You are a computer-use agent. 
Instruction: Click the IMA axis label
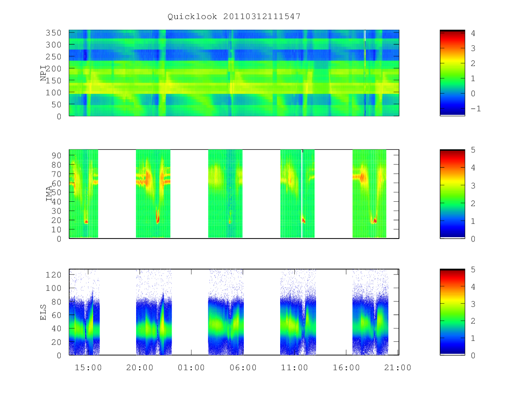point(49,194)
